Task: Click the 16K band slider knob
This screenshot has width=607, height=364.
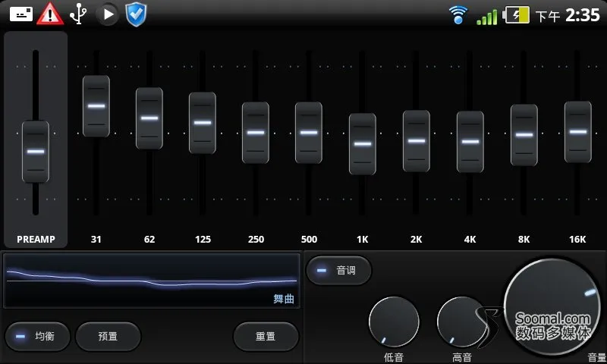Action: click(578, 132)
